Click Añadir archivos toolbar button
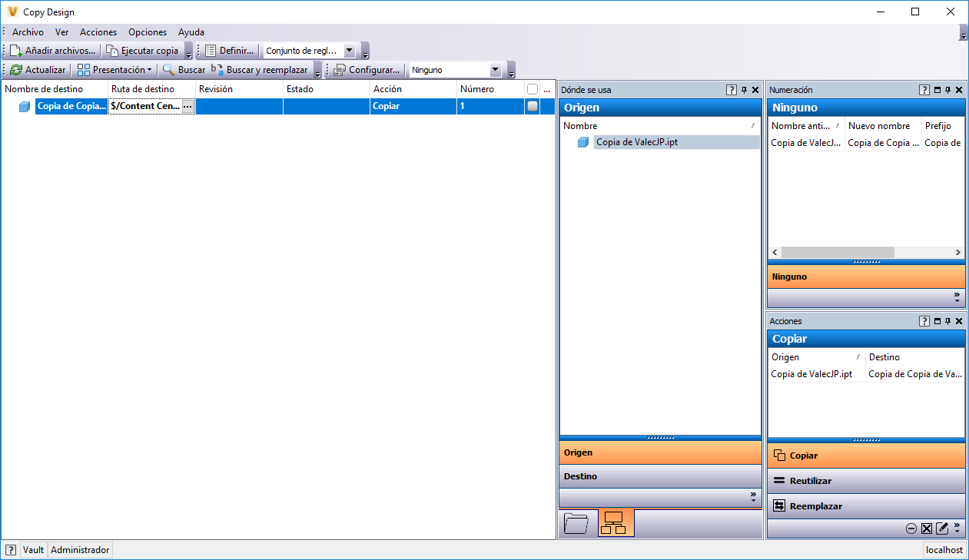The image size is (969, 560). point(53,51)
